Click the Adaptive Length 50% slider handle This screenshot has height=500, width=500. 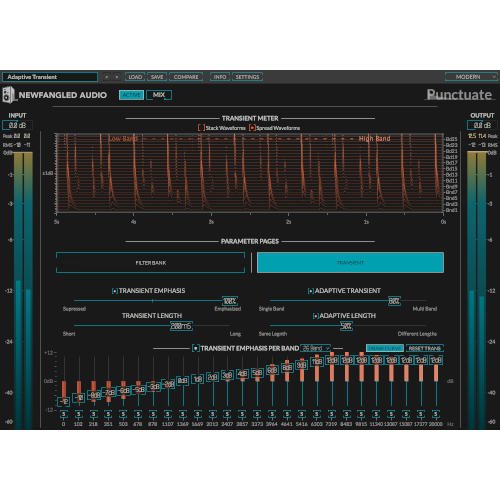point(346,326)
